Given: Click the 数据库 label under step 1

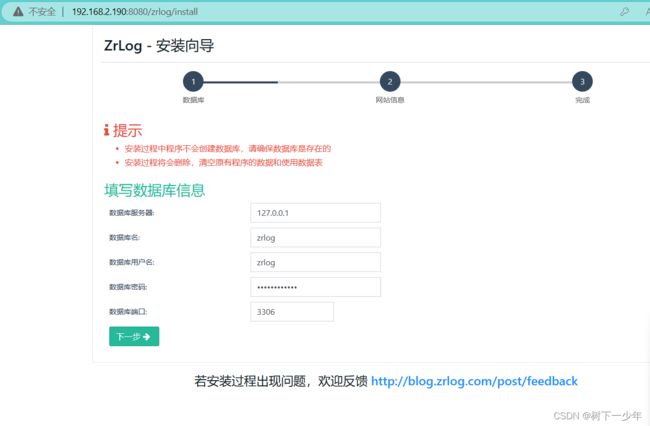Looking at the screenshot, I should pos(193,100).
